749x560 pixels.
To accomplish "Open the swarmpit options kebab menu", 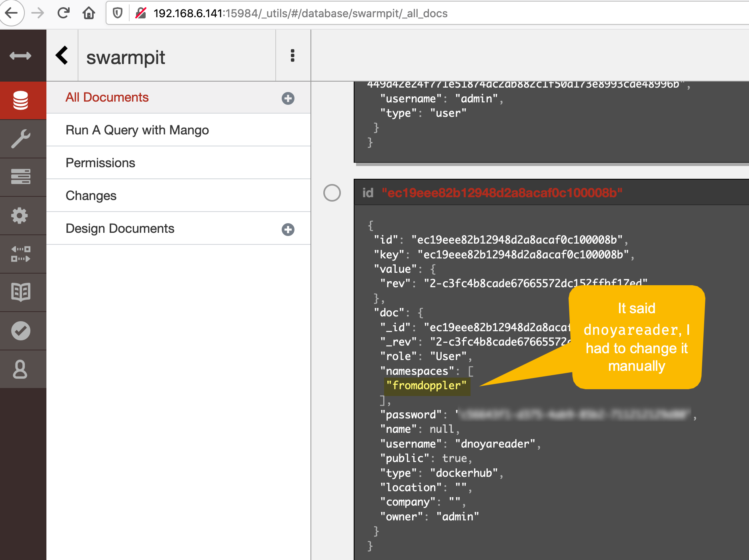I will pyautogui.click(x=292, y=56).
